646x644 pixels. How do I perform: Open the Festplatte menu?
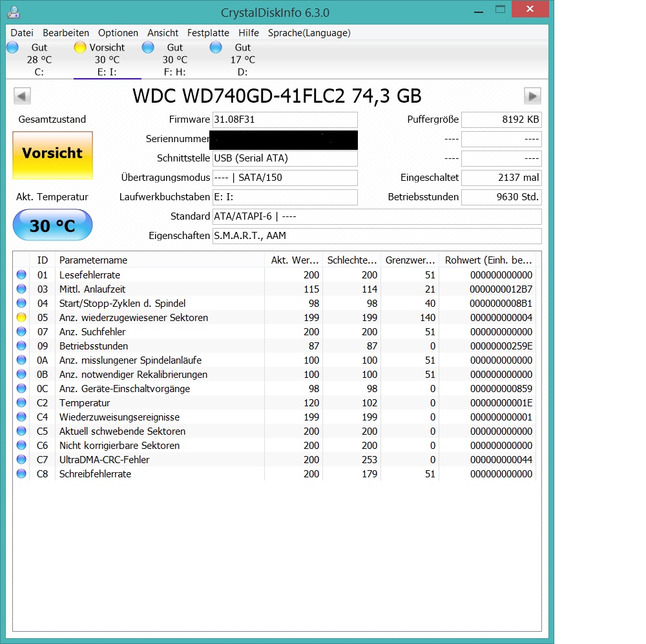(x=208, y=33)
